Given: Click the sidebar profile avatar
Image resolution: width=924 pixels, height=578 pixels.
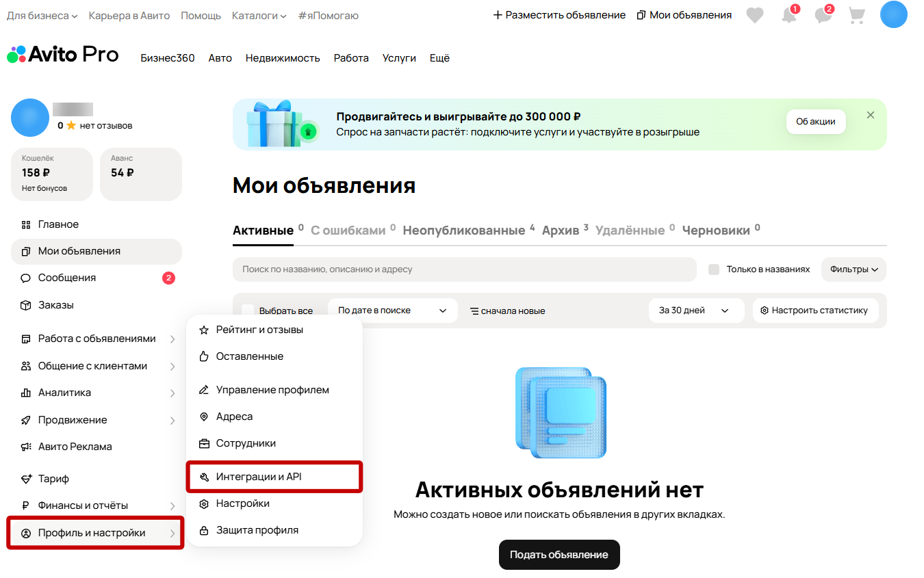Looking at the screenshot, I should click(x=30, y=118).
